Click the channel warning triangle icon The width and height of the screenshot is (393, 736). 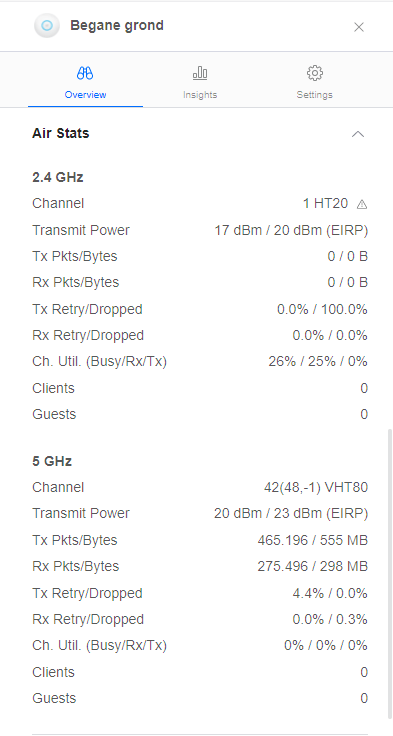pyautogui.click(x=362, y=204)
